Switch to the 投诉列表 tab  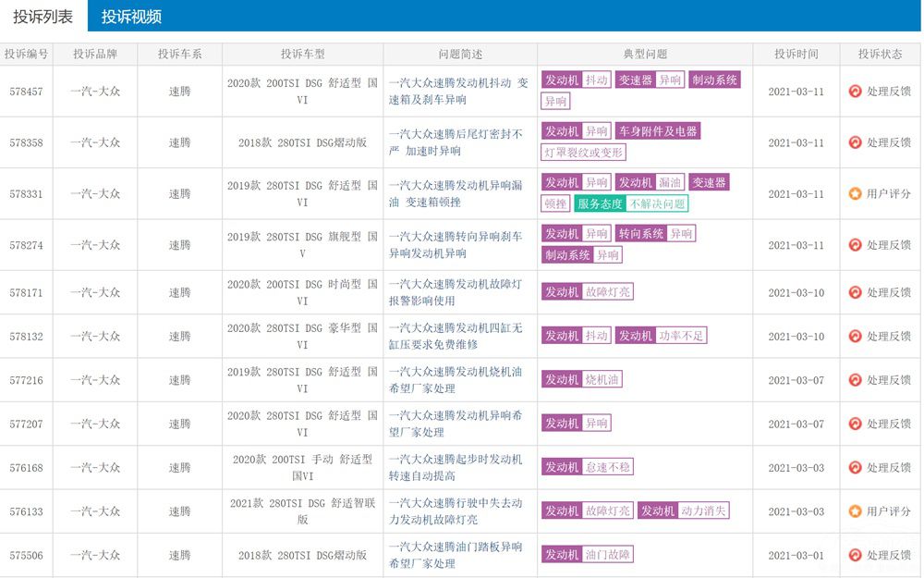click(x=43, y=16)
